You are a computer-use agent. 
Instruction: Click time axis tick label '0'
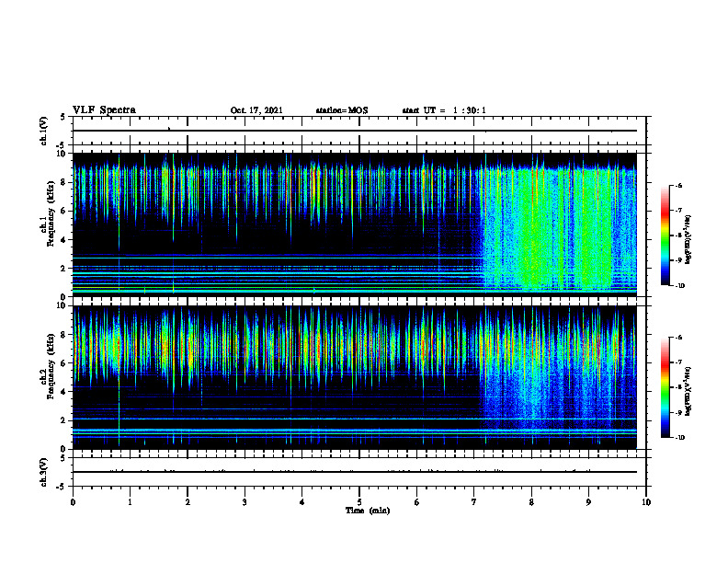coord(73,502)
